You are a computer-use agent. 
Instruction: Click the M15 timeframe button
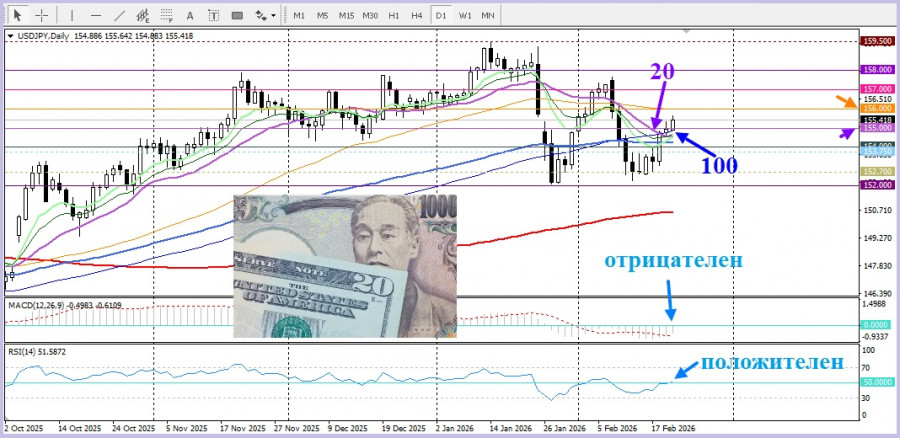tap(346, 15)
